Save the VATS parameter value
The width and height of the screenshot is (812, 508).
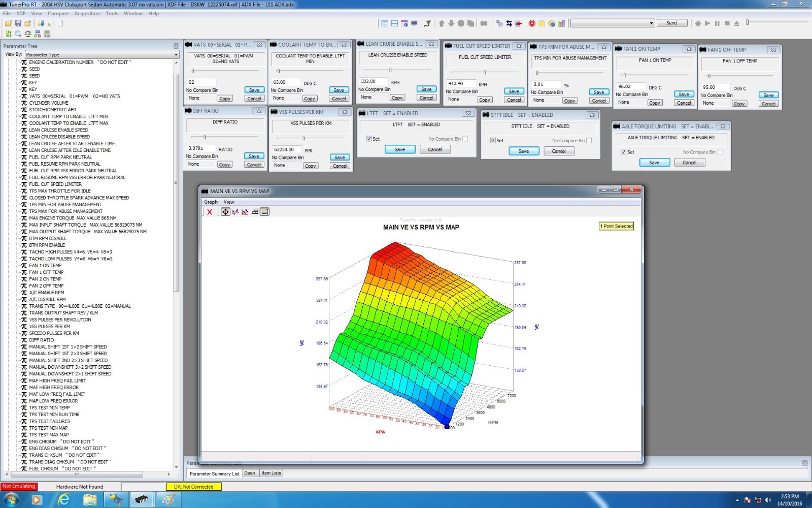254,90
